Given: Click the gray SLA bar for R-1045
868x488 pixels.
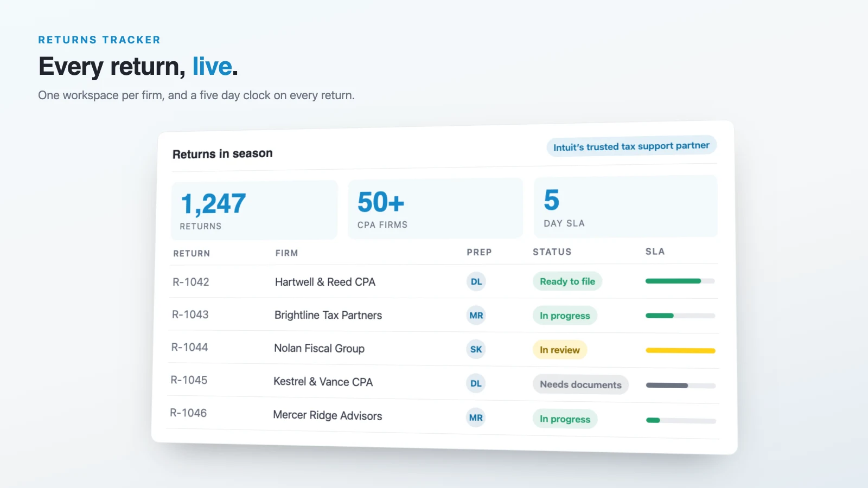Looking at the screenshot, I should (x=681, y=386).
